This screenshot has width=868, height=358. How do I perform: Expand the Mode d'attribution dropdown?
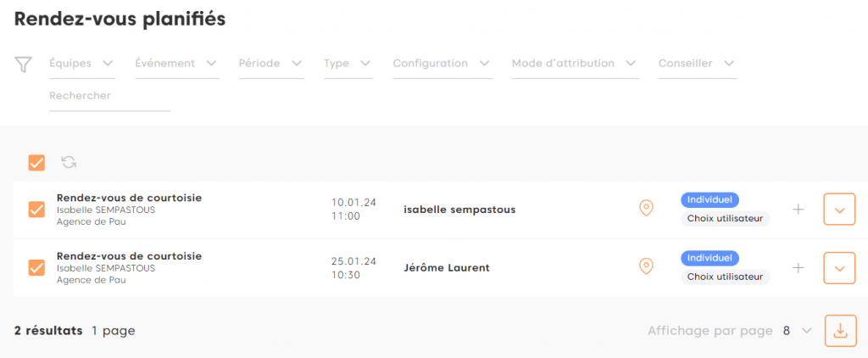pyautogui.click(x=575, y=64)
